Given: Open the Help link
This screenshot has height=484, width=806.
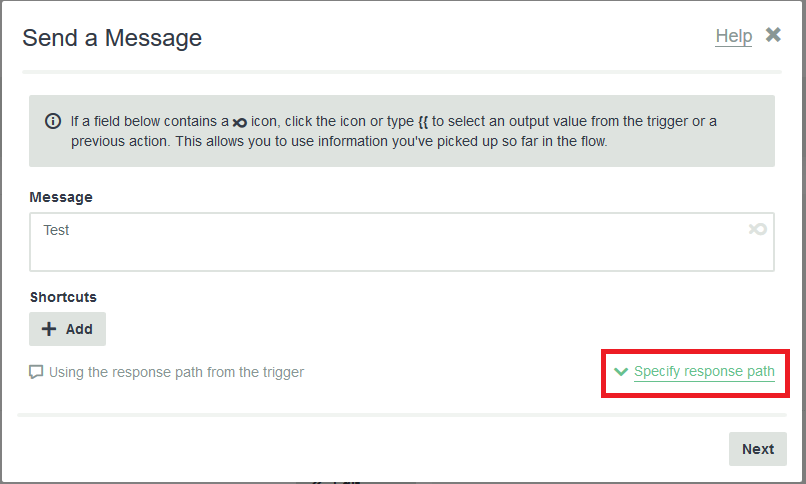Looking at the screenshot, I should point(734,36).
